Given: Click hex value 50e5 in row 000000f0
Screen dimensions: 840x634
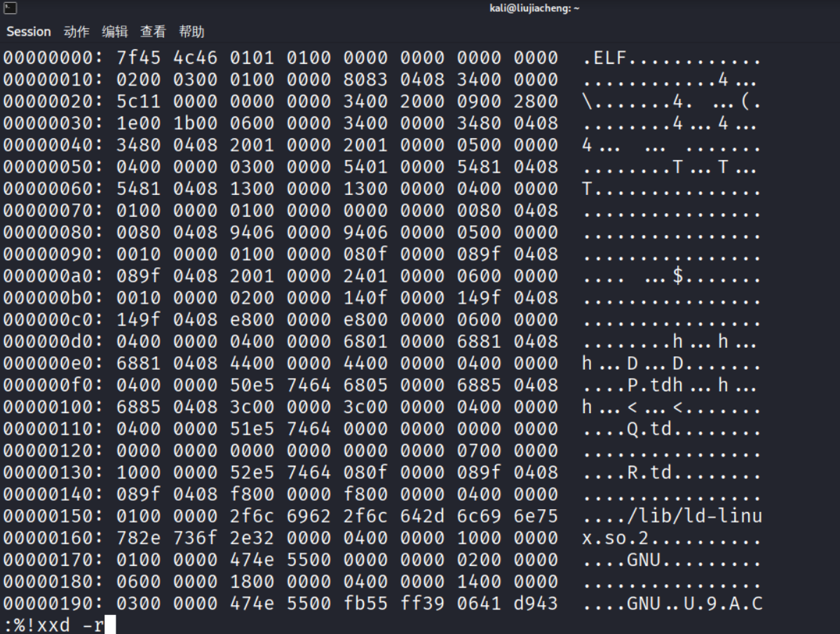Looking at the screenshot, I should (x=252, y=385).
